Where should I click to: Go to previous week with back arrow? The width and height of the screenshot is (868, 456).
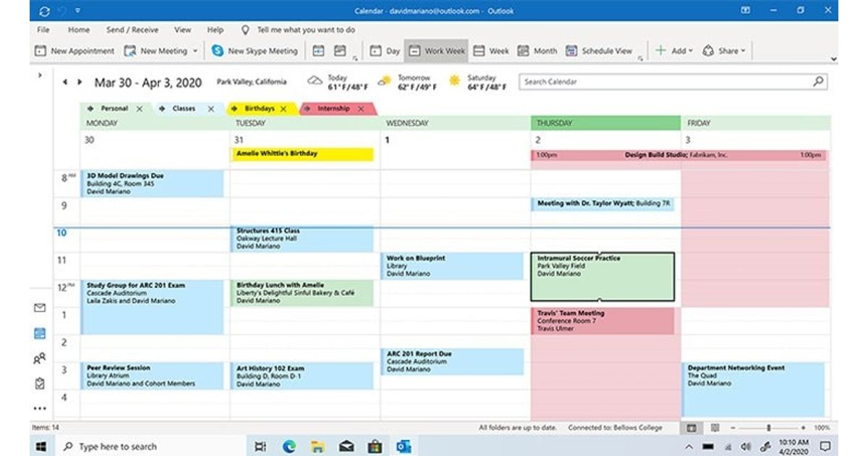(x=66, y=83)
